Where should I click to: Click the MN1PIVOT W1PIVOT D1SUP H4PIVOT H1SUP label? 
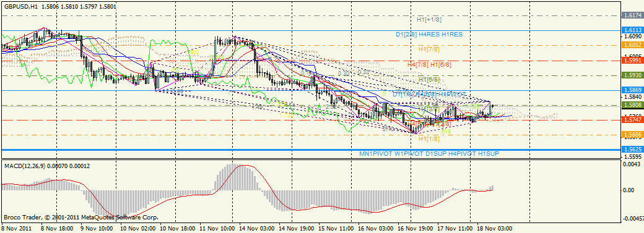(429, 153)
